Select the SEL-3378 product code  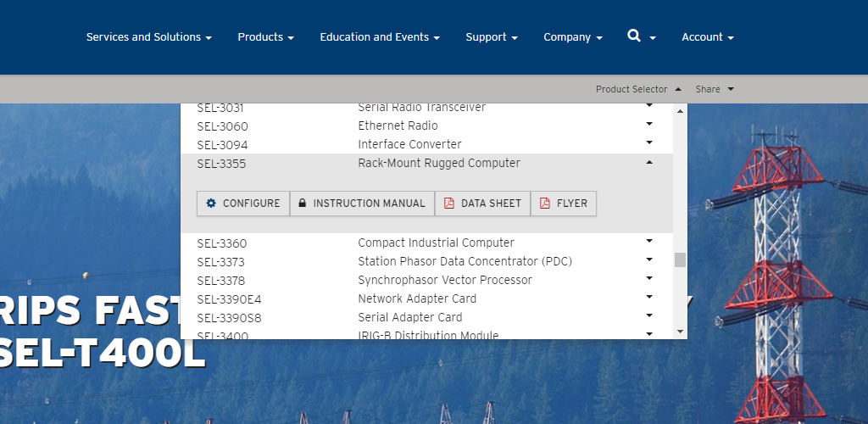[x=221, y=281]
